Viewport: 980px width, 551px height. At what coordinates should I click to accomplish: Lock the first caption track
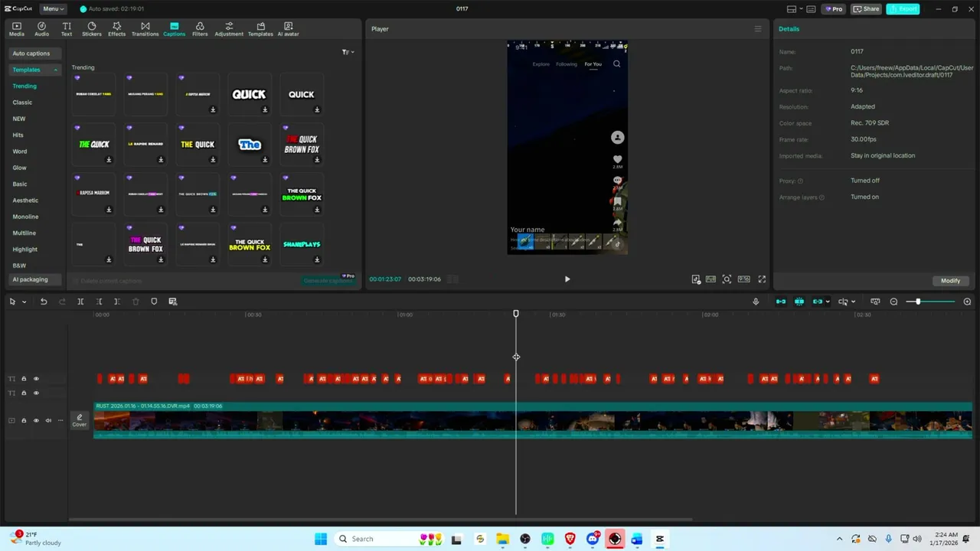point(24,379)
